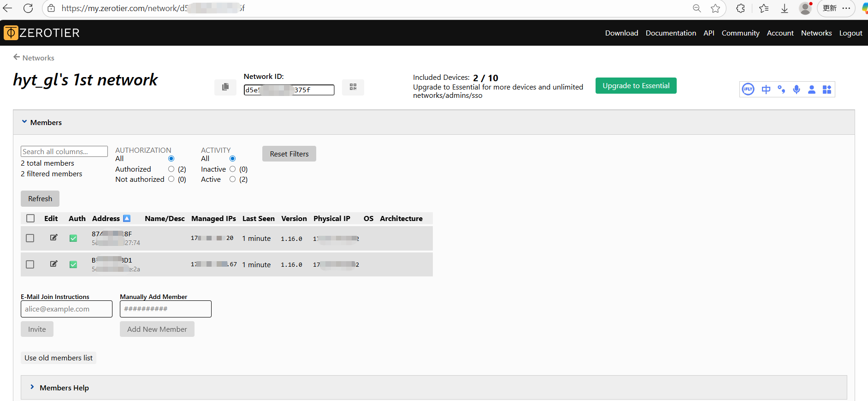The image size is (868, 401).
Task: Toggle authorization for member ending 8F
Action: 73,238
